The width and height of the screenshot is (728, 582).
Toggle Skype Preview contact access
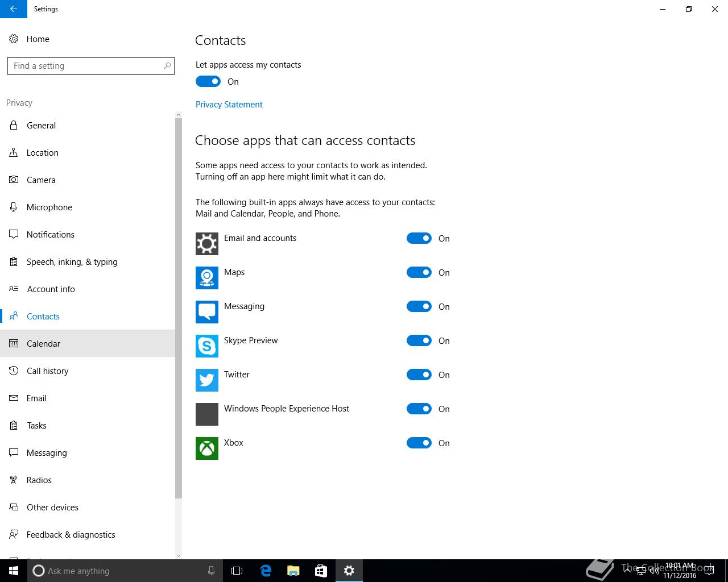pos(419,340)
